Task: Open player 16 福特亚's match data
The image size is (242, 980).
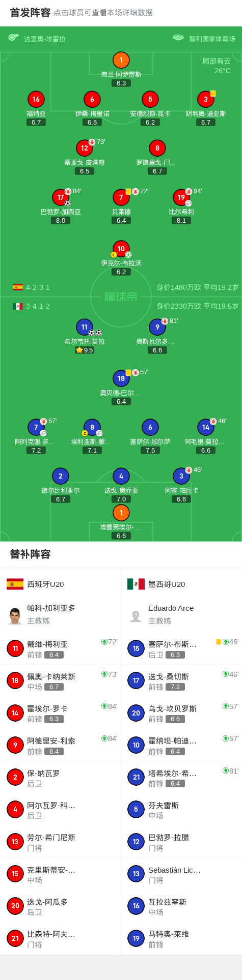Action: 36,100
